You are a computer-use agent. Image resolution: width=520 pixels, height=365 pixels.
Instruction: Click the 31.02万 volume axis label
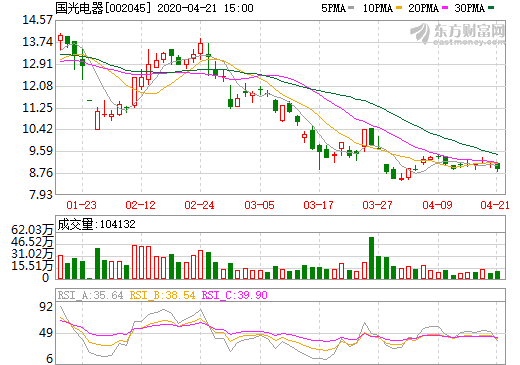pyautogui.click(x=32, y=254)
